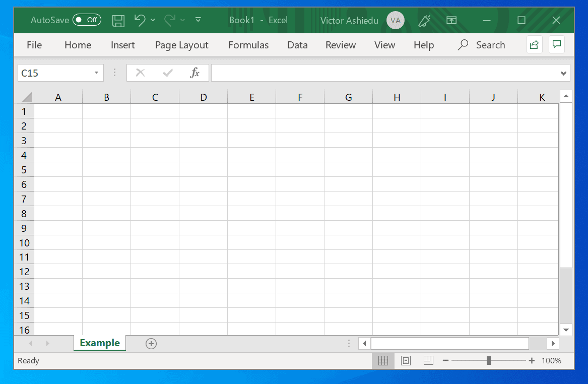Image resolution: width=588 pixels, height=384 pixels.
Task: Click the Share icon
Action: [534, 44]
